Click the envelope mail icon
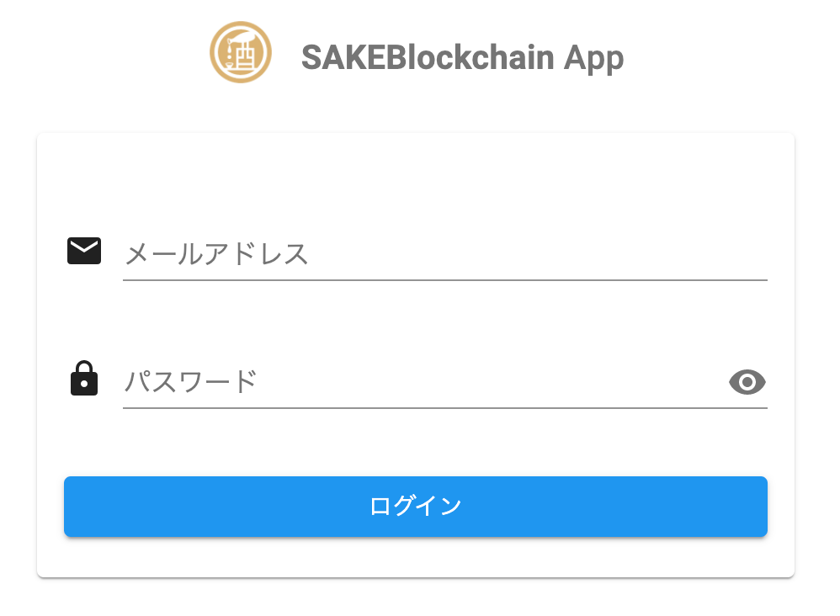Viewport: 840px width, 616px height. [84, 251]
